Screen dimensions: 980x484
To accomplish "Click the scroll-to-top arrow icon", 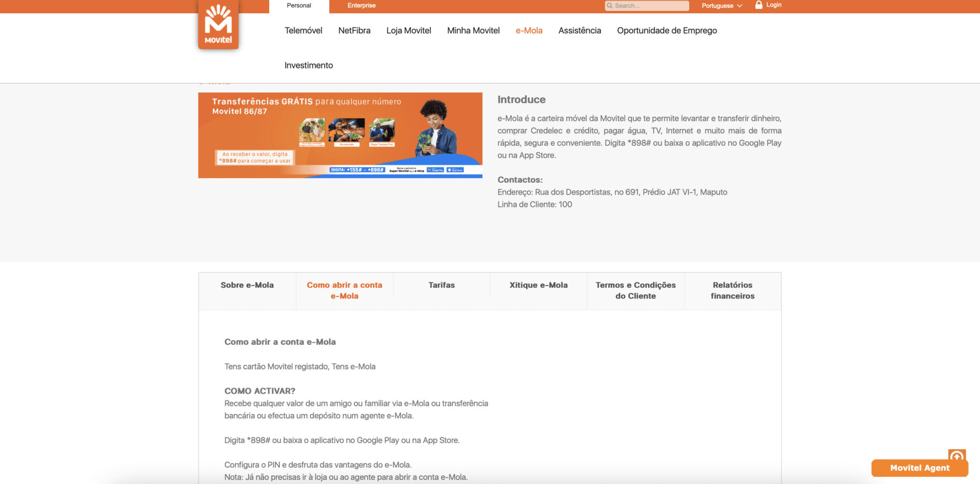I will coord(957,455).
